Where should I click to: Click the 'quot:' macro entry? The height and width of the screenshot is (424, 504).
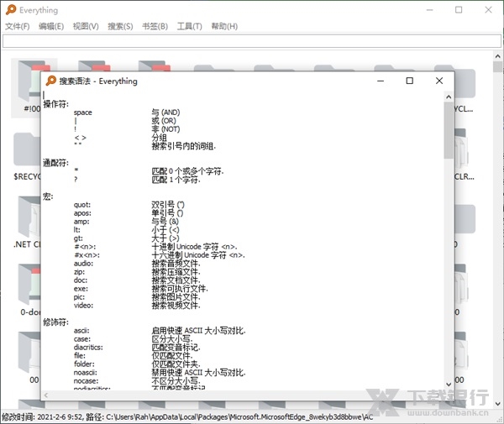tap(82, 205)
